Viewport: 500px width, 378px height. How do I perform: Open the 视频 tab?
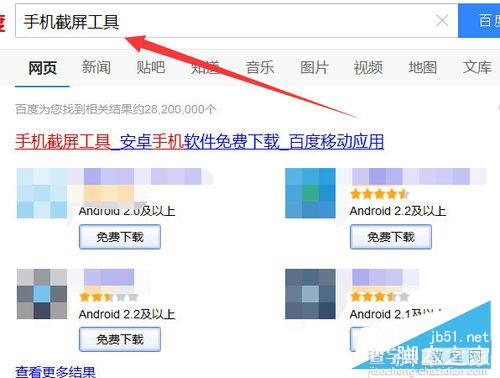368,68
